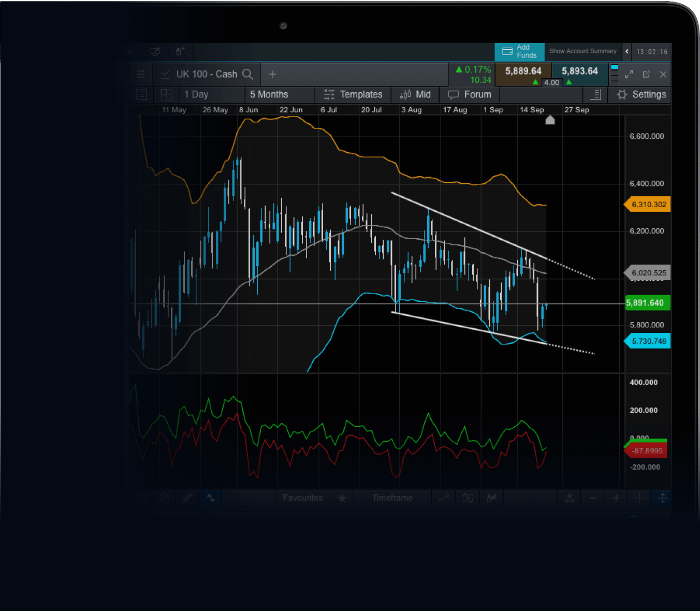
Task: Open the hamburger menu beside the UK 100 tab
Action: (140, 75)
